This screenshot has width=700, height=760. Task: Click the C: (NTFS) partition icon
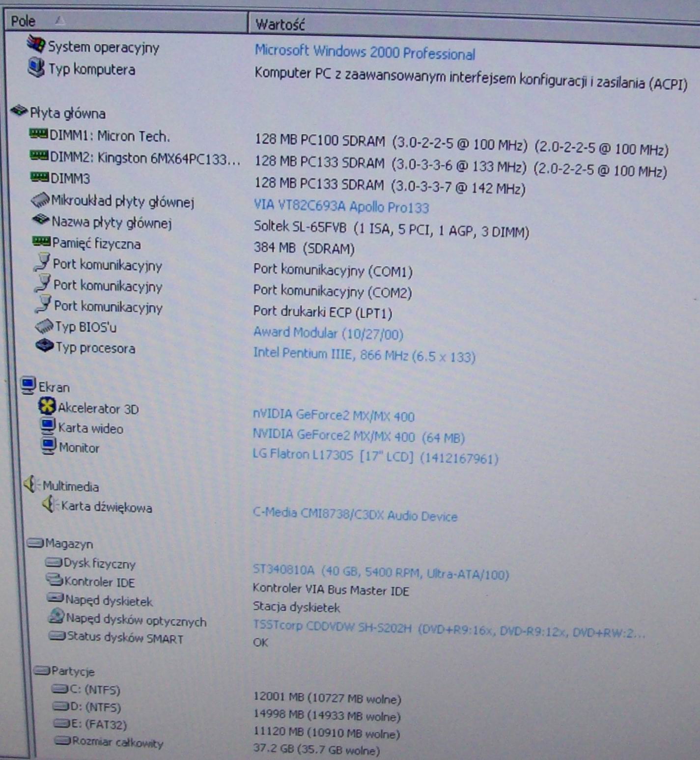(60, 689)
